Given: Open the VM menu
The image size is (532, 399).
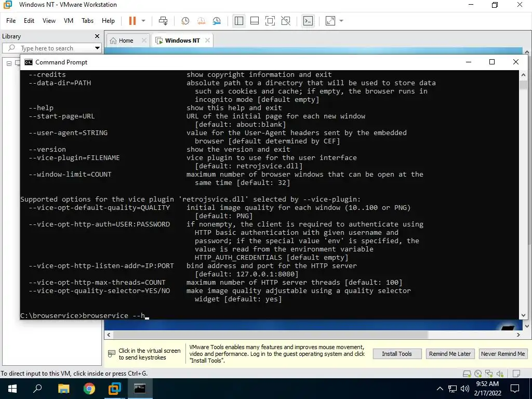Looking at the screenshot, I should pyautogui.click(x=69, y=21).
